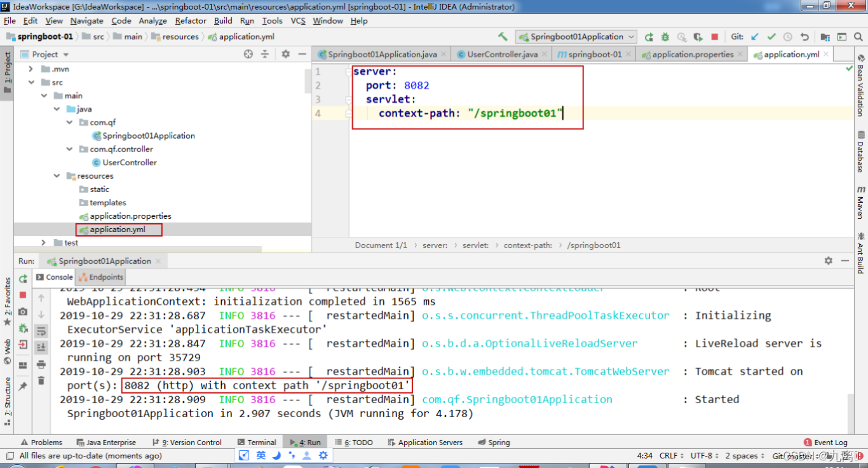Click the Git Show History clock icon
This screenshot has height=468, width=868.
tap(788, 37)
